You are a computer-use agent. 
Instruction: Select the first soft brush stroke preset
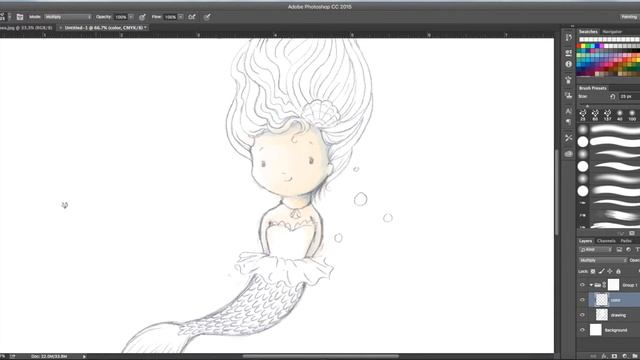point(608,130)
